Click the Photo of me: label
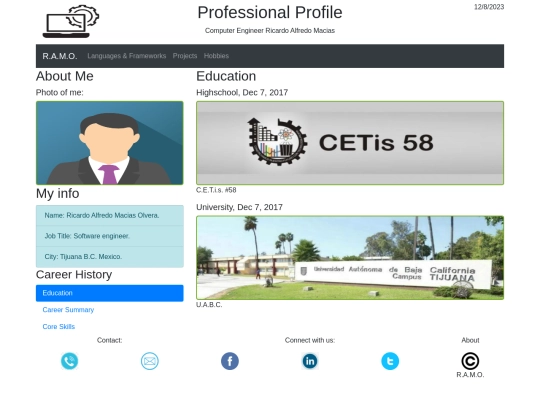Image resolution: width=540 pixels, height=405 pixels. [x=60, y=93]
